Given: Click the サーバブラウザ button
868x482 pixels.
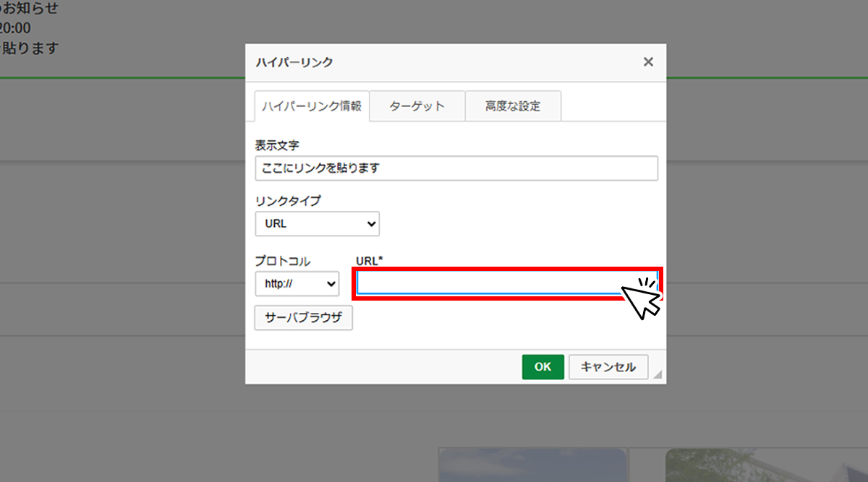Looking at the screenshot, I should [x=304, y=318].
